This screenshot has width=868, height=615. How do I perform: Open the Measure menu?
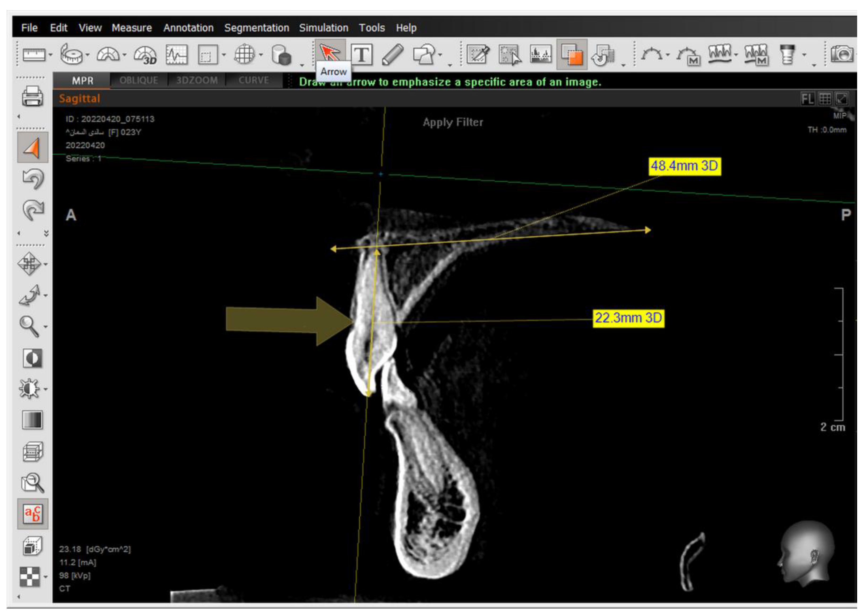tap(132, 28)
